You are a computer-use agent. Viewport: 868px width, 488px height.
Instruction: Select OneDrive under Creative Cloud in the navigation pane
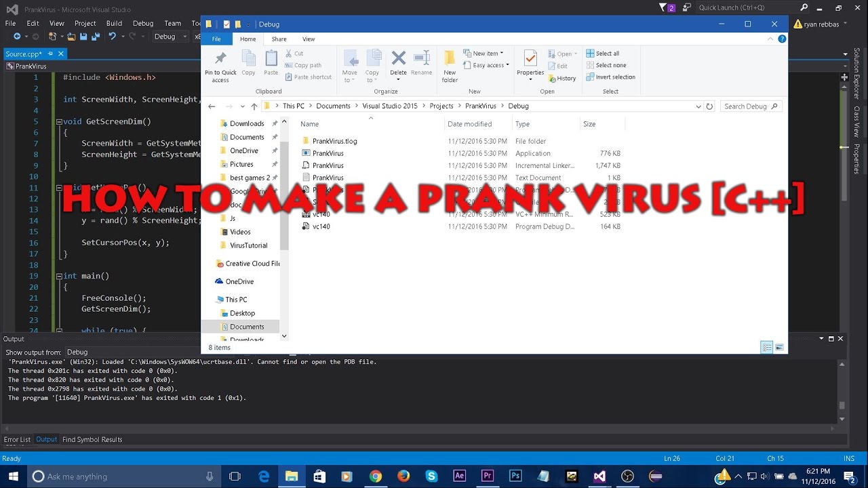pos(239,281)
